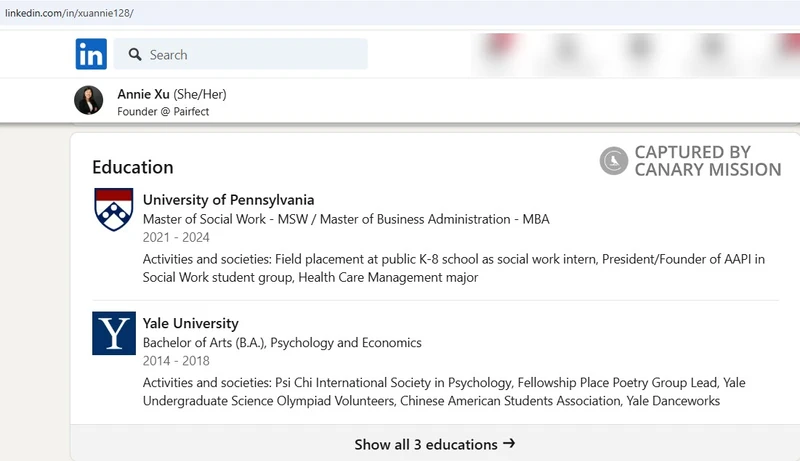Viewport: 800px width, 461px height.
Task: Click the arrow beside Show all educations
Action: 509,444
